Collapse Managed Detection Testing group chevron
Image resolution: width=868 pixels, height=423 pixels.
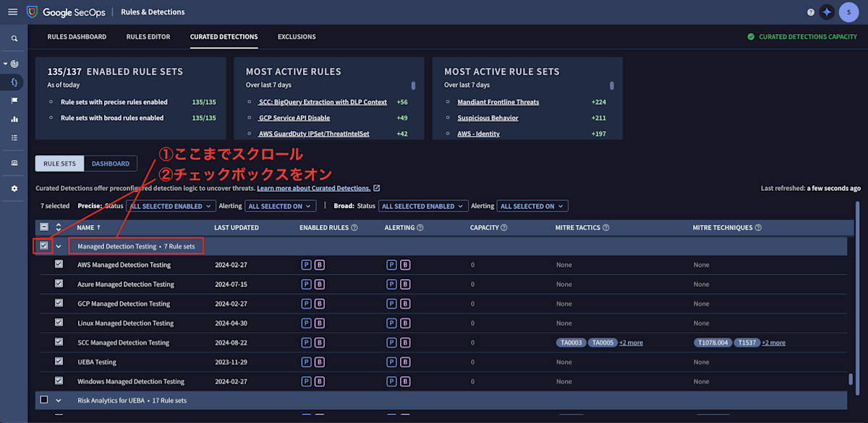pyautogui.click(x=59, y=247)
